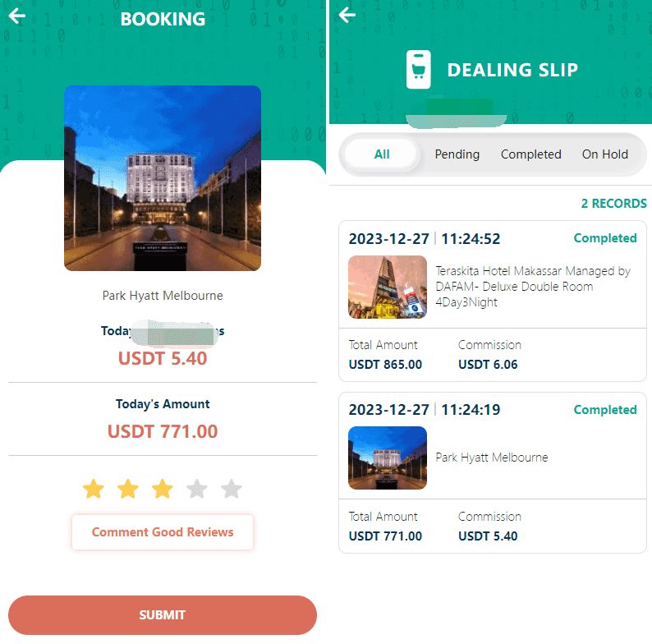652x644 pixels.
Task: Rate with the first star
Action: 94,489
